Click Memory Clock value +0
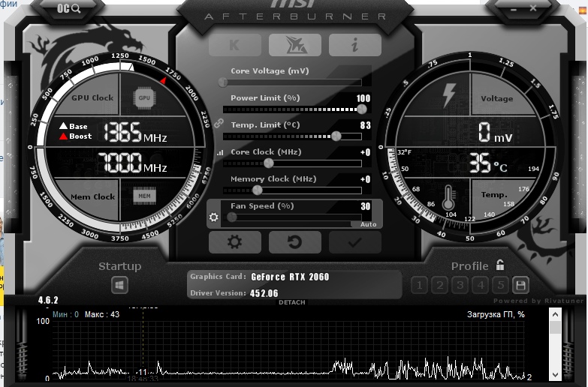The width and height of the screenshot is (588, 387). point(365,179)
